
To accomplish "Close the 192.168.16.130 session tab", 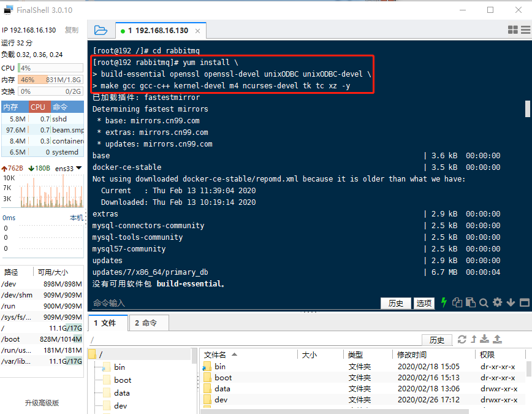I will coord(197,31).
